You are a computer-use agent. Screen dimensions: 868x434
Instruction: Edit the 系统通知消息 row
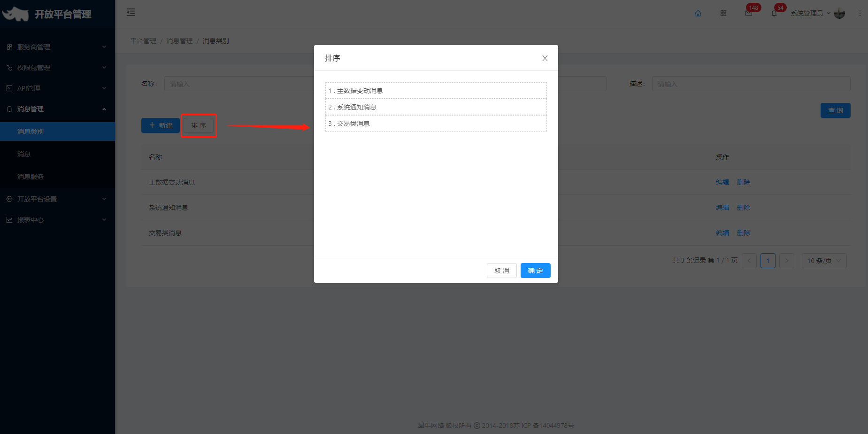[x=722, y=208]
